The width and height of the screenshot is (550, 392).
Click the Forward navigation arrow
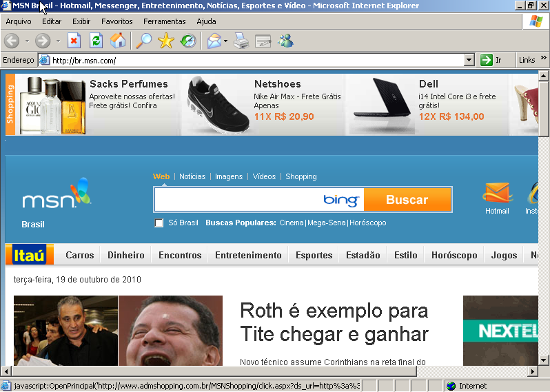click(x=43, y=41)
